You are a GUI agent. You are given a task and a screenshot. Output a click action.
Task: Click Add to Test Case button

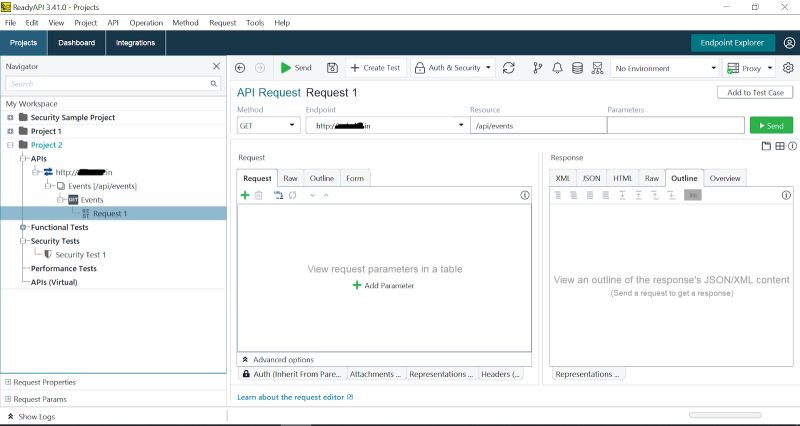point(755,92)
